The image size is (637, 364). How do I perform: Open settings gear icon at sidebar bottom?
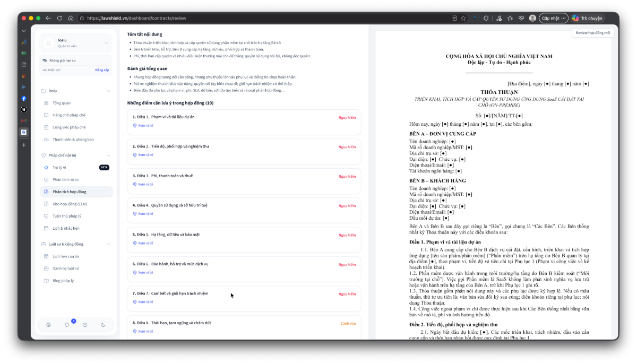pos(48,325)
